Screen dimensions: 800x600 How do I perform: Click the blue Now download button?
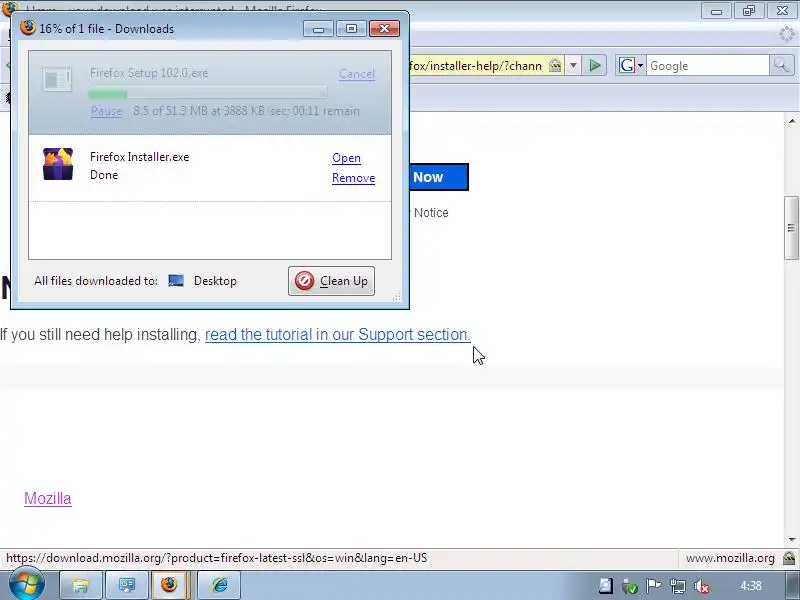[439, 177]
